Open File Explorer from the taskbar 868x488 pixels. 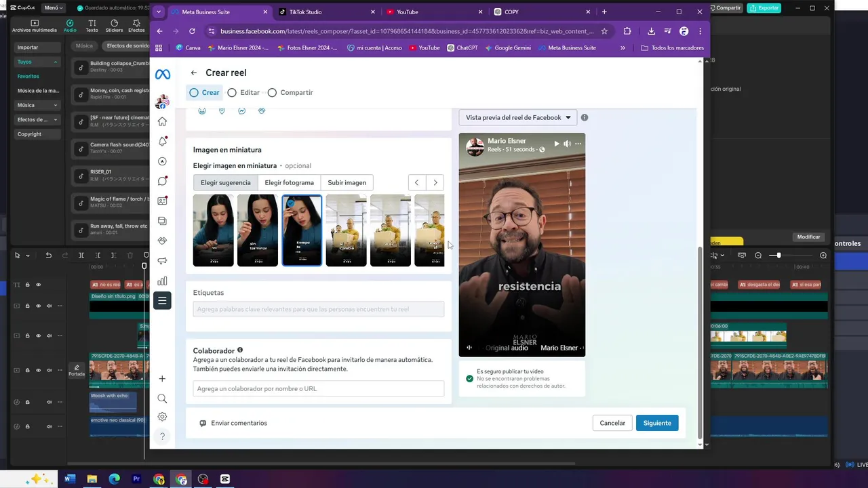[92, 479]
